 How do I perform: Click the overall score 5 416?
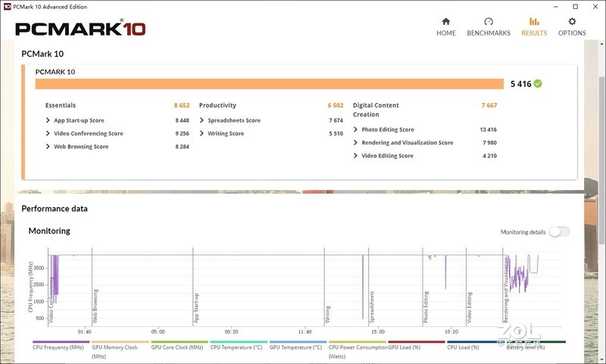[520, 84]
